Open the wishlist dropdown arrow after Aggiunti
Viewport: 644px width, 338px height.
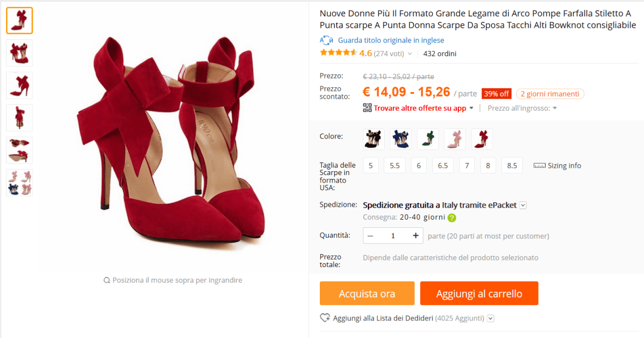490,318
